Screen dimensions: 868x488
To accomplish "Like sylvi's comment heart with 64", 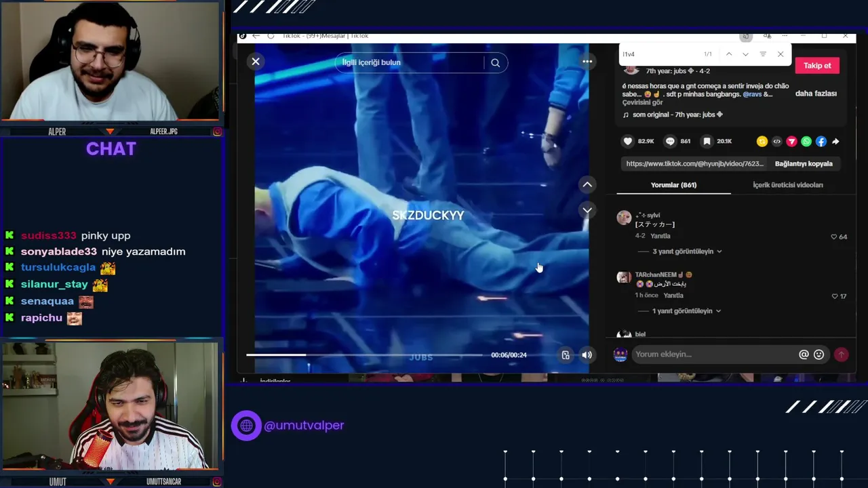I will (834, 237).
